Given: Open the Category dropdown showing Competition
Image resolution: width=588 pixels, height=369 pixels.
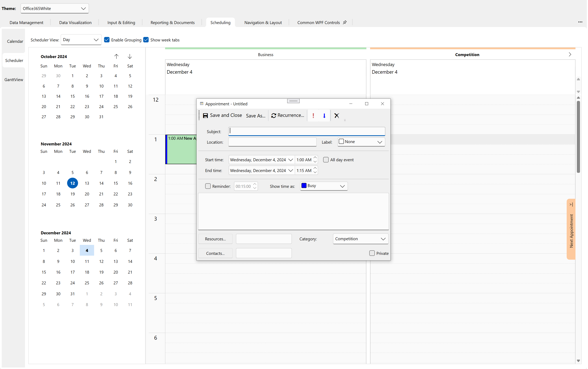Looking at the screenshot, I should pyautogui.click(x=361, y=239).
